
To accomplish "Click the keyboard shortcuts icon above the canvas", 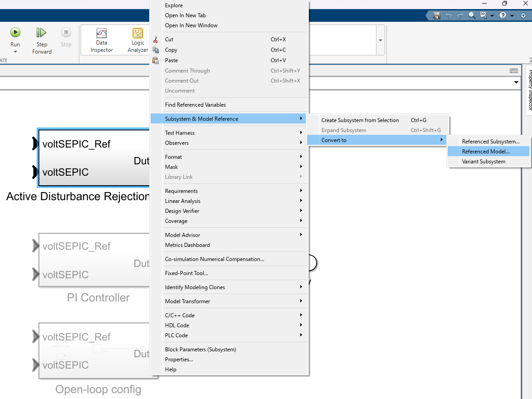I will coord(513,71).
